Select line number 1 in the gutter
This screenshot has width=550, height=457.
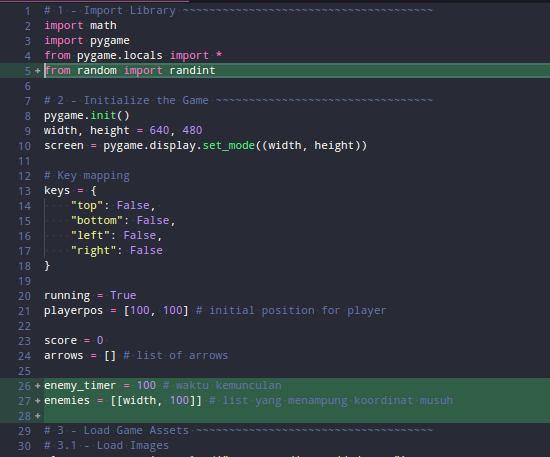[28, 11]
